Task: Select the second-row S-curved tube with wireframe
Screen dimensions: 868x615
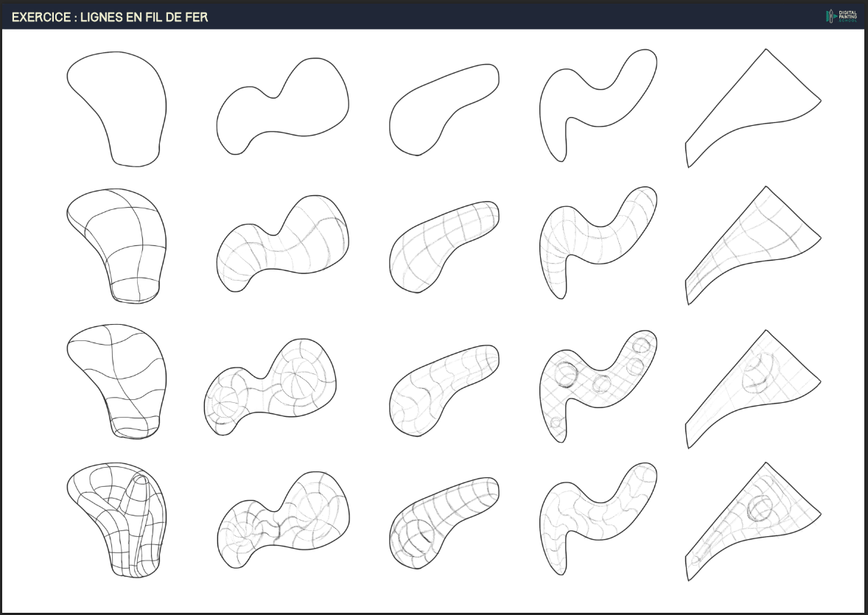Action: [x=593, y=243]
